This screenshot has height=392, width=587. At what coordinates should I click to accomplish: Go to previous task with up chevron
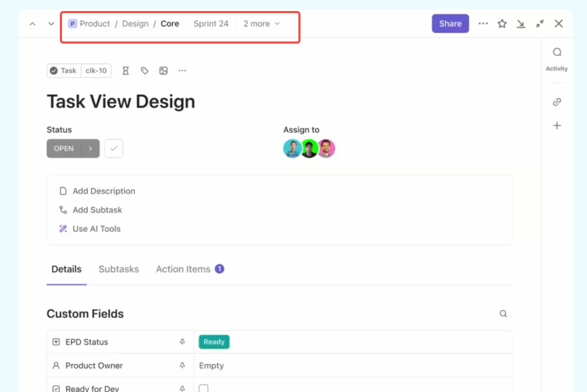tap(33, 24)
